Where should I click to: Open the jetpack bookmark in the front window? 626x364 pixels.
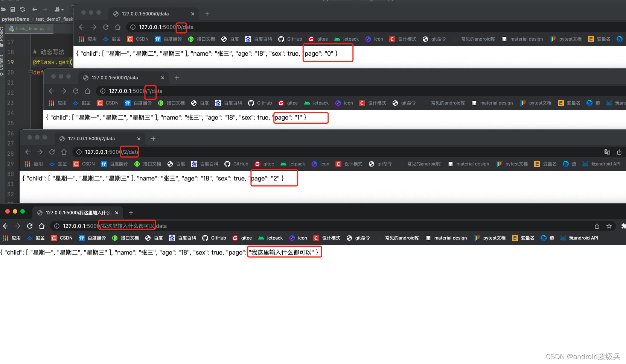[270, 238]
